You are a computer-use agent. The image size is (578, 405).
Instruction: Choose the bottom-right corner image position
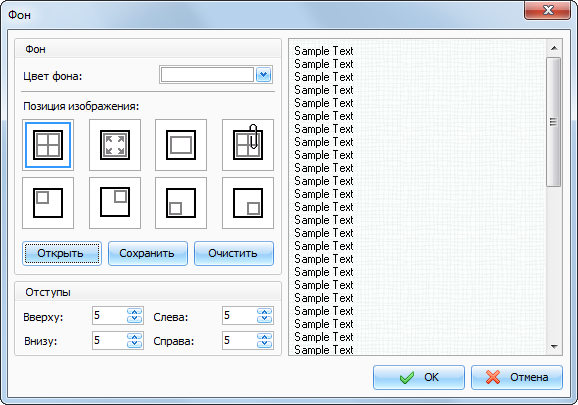[248, 203]
